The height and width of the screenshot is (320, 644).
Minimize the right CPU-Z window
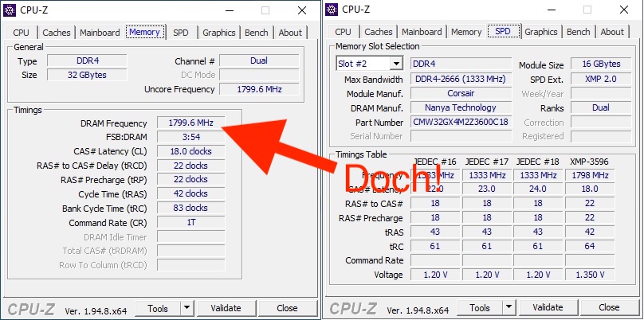(x=551, y=10)
